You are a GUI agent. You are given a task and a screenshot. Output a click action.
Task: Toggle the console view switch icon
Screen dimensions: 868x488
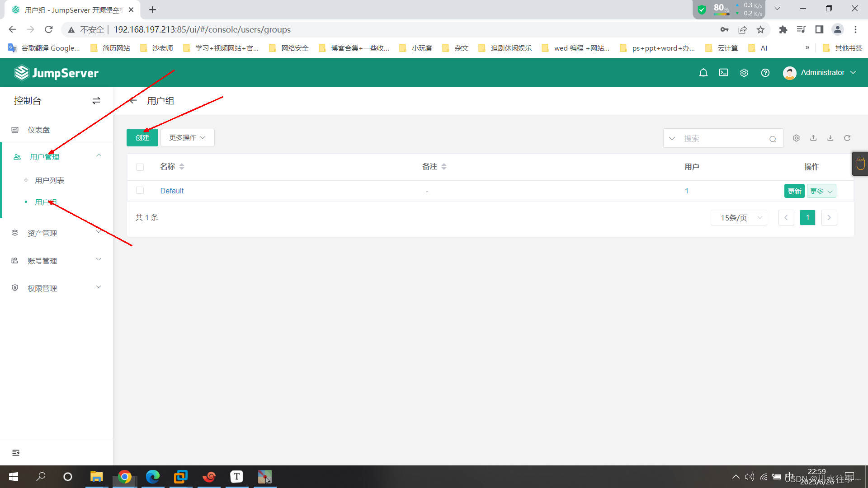coord(96,101)
